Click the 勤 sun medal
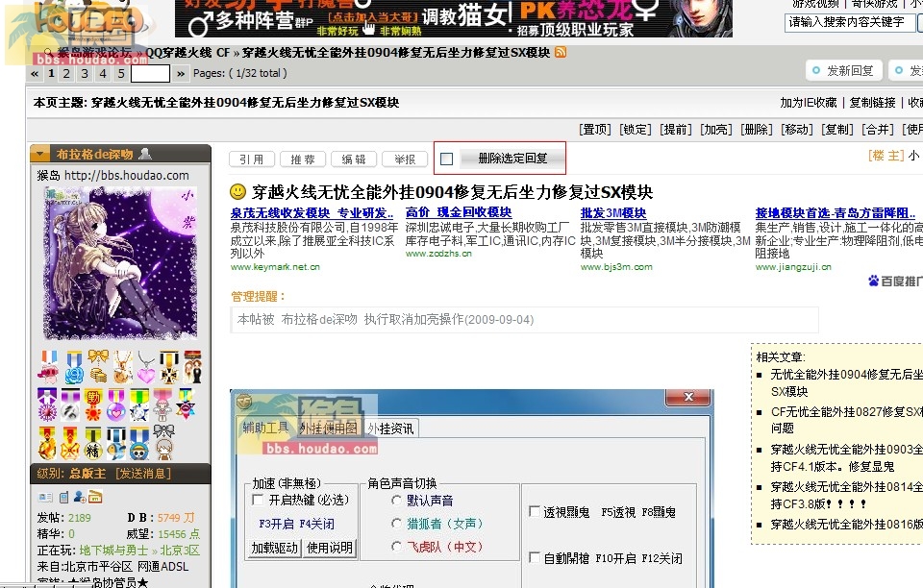923x588 pixels. point(93,404)
